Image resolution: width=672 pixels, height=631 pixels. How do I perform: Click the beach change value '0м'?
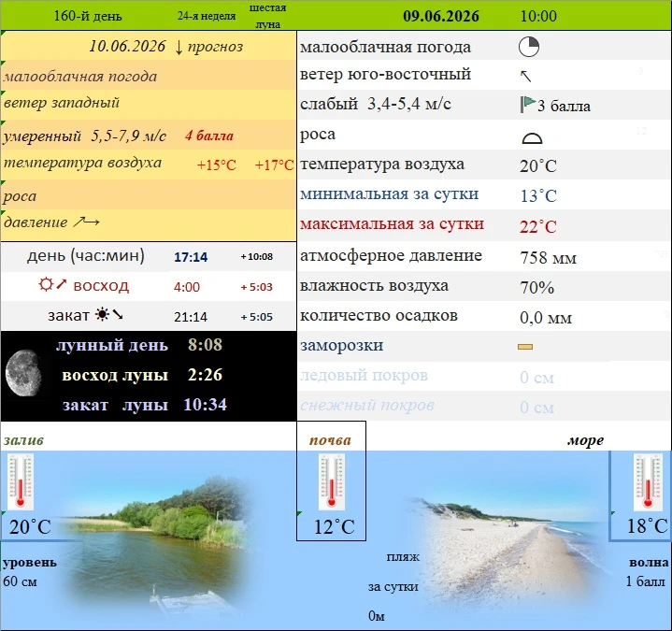pyautogui.click(x=377, y=616)
